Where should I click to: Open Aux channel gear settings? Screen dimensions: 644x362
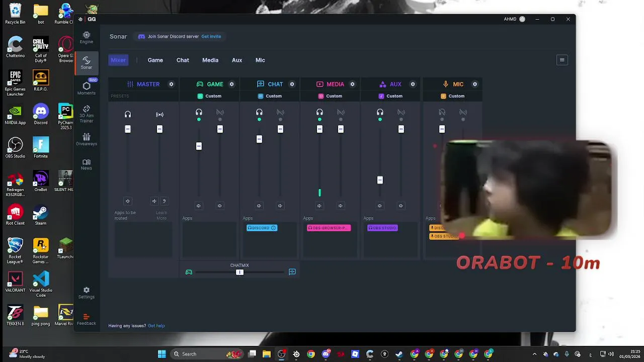point(413,84)
